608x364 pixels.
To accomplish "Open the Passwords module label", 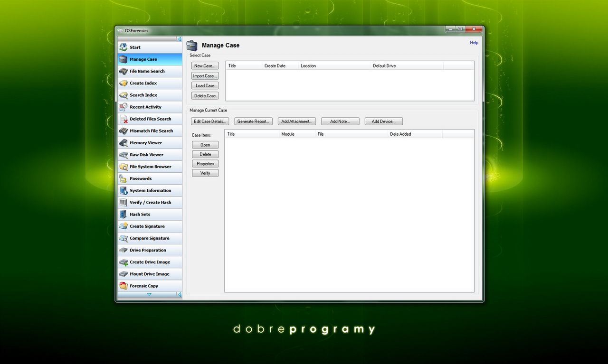I will pyautogui.click(x=141, y=178).
